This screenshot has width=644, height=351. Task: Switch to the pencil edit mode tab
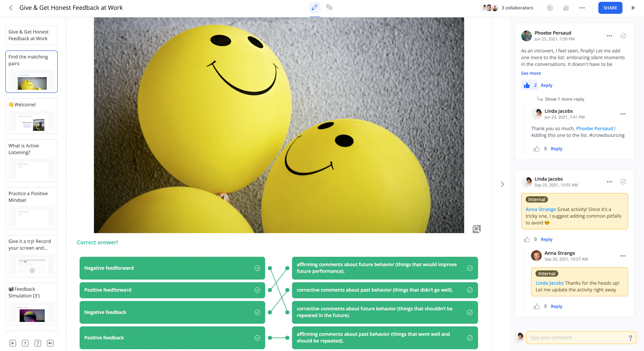314,7
